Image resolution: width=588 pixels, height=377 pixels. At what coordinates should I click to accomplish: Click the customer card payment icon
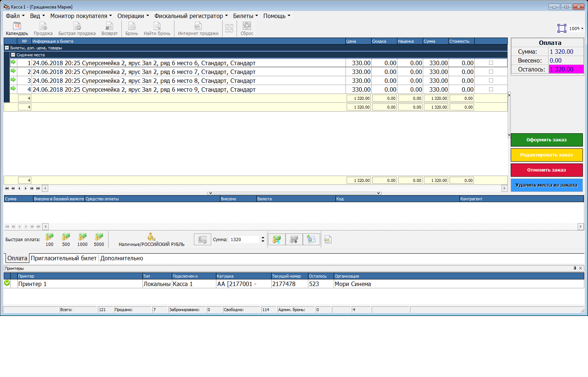tap(311, 240)
